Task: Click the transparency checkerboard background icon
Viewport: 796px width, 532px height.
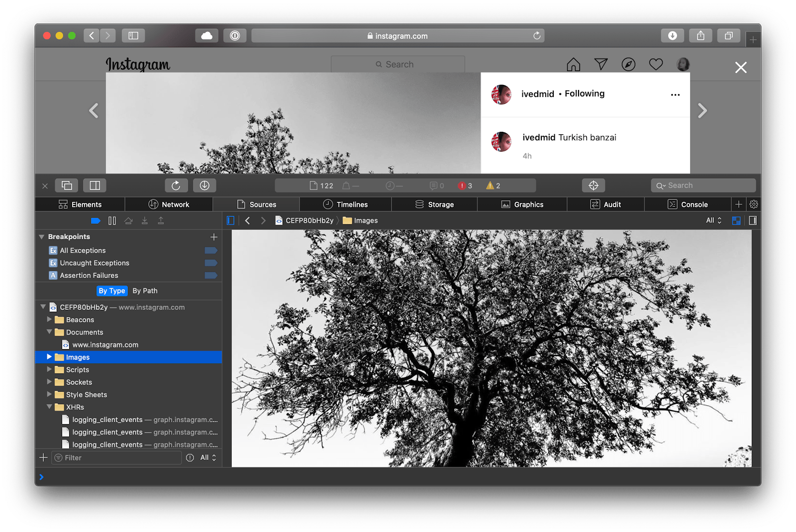Action: click(x=736, y=220)
